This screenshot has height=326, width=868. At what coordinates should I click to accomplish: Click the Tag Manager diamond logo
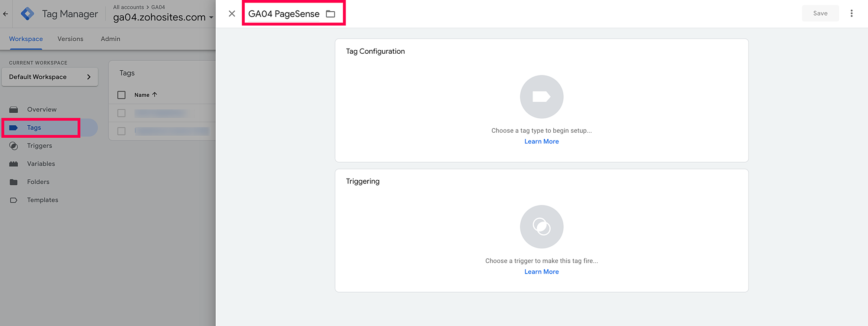(27, 14)
